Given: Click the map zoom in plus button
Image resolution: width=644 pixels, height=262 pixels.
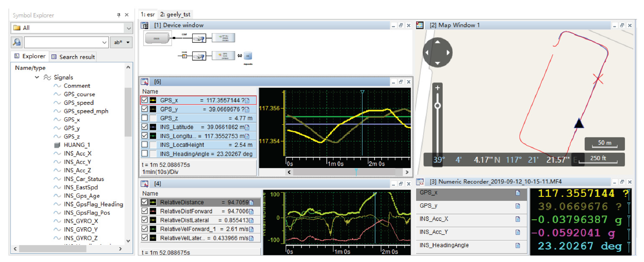Looking at the screenshot, I should click(437, 88).
